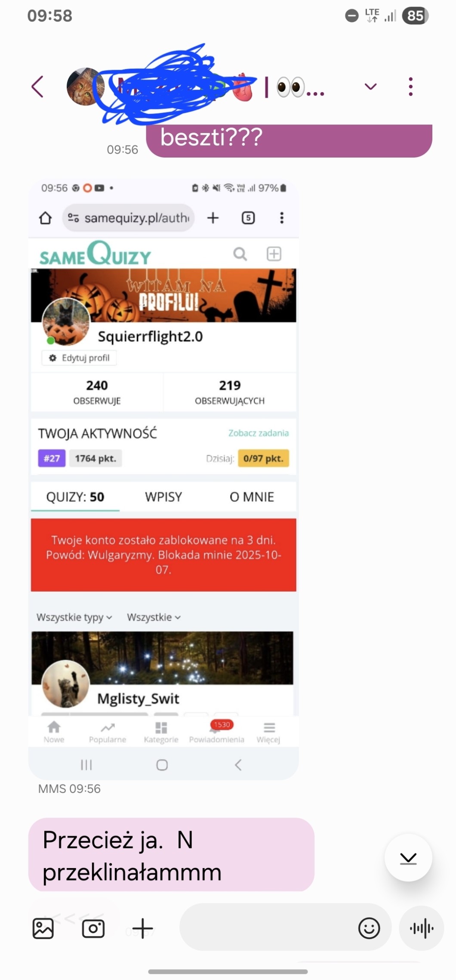Tap the 'WPISY' tab in screenshot

coord(163,497)
